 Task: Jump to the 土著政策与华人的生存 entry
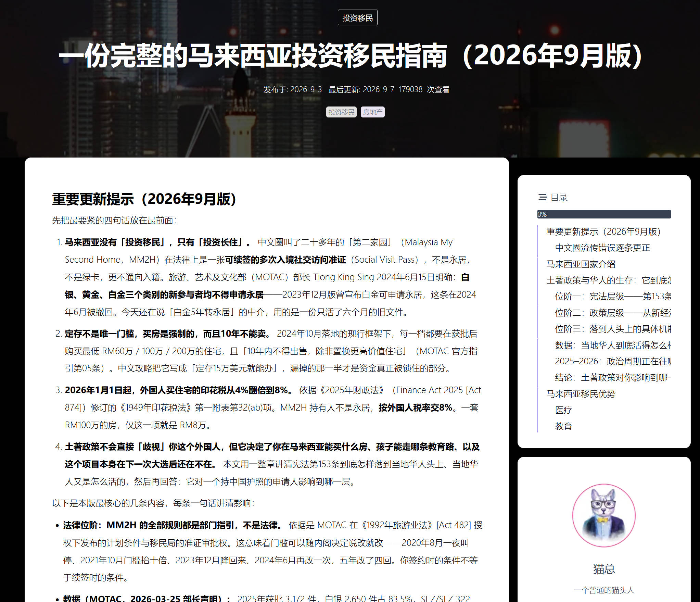click(x=609, y=280)
